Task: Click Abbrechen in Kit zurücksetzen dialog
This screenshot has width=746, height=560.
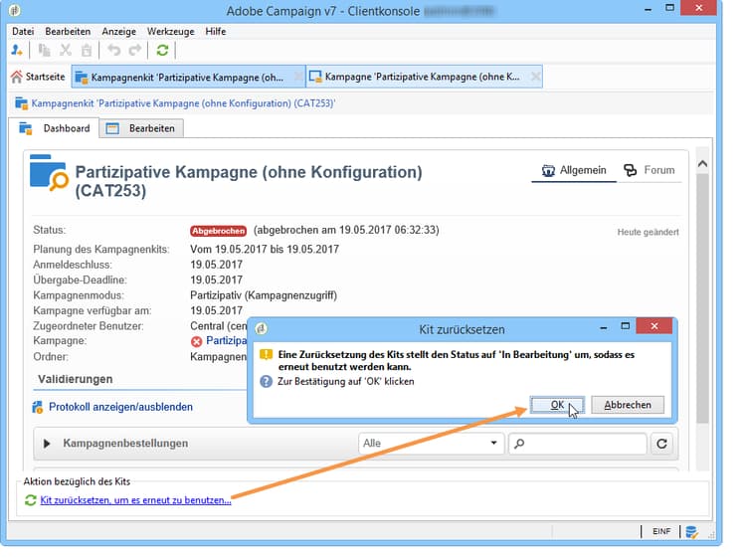Action: pos(628,405)
